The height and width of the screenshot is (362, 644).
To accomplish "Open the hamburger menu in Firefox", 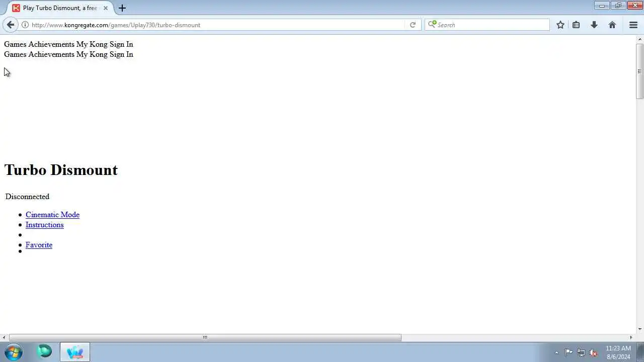I will tap(633, 25).
